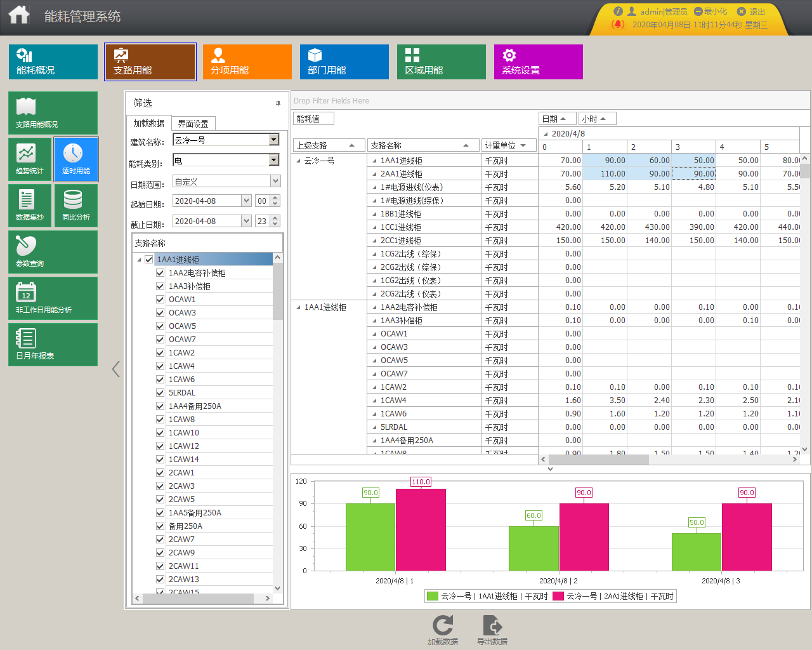The height and width of the screenshot is (650, 812).
Task: Collapse the 1AA1进线柜 tree node in filter
Action: (140, 260)
